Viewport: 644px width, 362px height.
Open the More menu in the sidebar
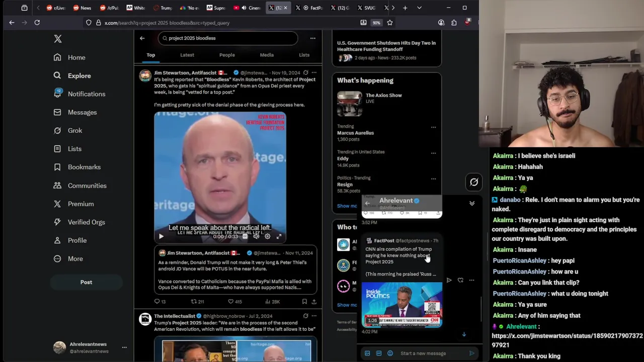pyautogui.click(x=68, y=258)
